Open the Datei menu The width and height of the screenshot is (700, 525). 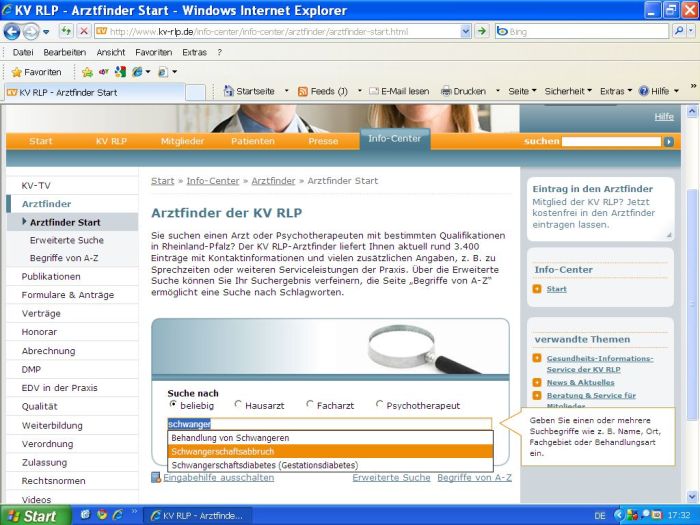click(23, 52)
